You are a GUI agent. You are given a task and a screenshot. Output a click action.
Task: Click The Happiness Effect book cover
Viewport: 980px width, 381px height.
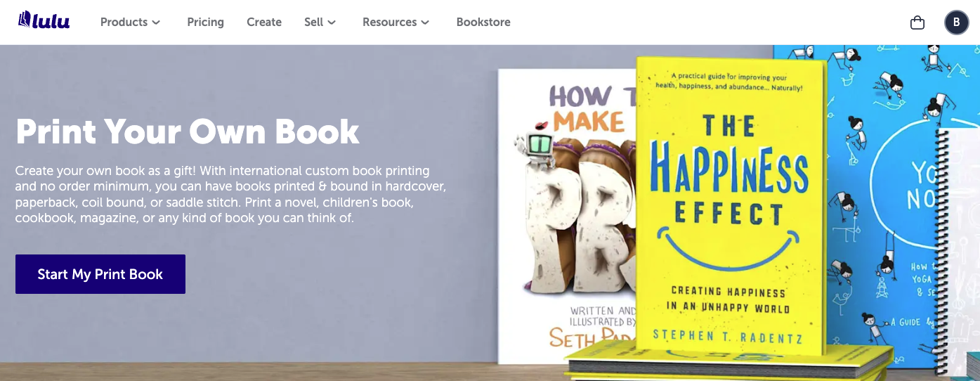731,204
